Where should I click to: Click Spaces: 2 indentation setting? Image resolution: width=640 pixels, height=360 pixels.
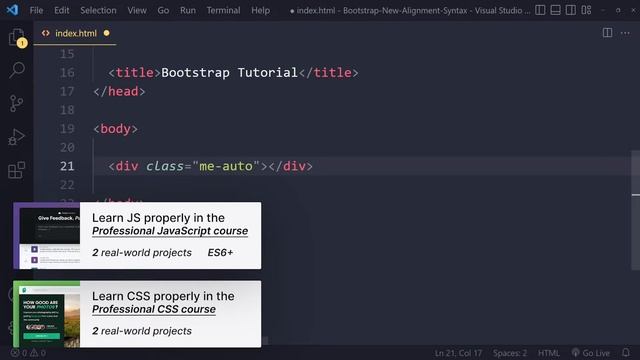click(510, 353)
